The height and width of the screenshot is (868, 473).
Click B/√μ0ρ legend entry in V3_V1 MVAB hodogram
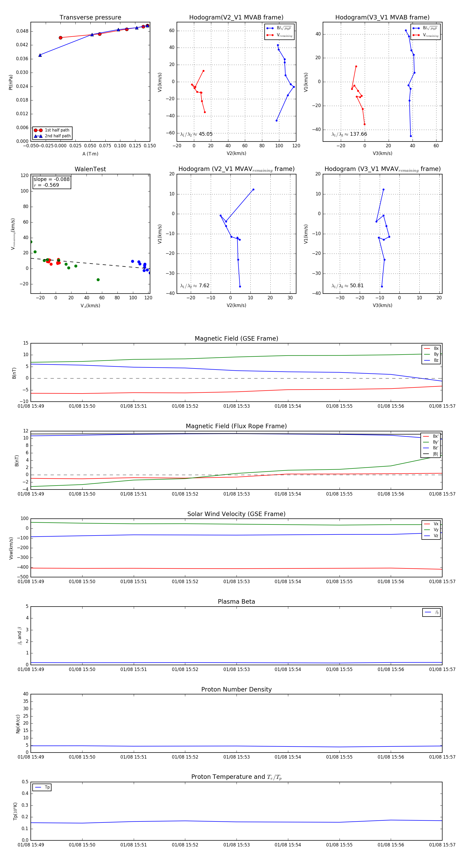(x=425, y=28)
